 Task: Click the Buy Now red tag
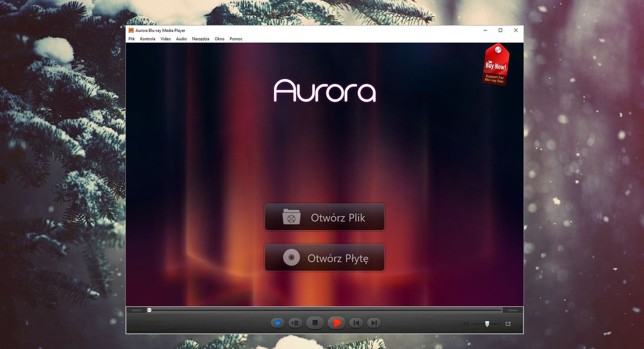pyautogui.click(x=496, y=64)
